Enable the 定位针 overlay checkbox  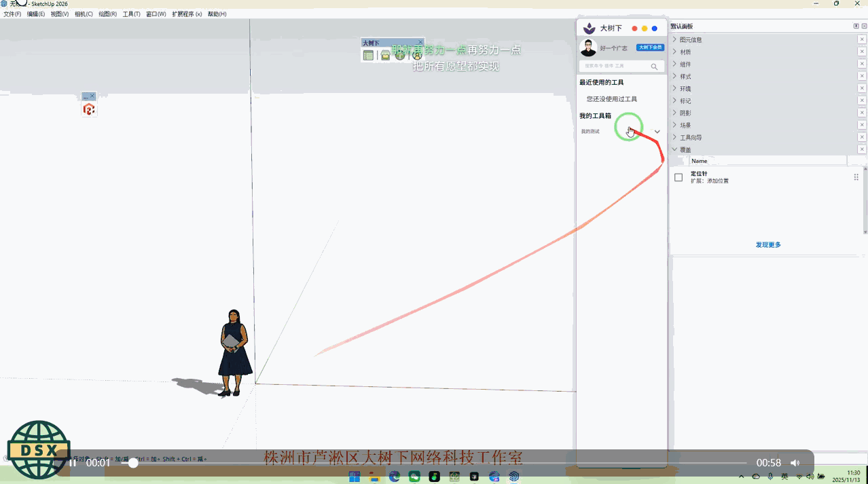[x=678, y=178]
